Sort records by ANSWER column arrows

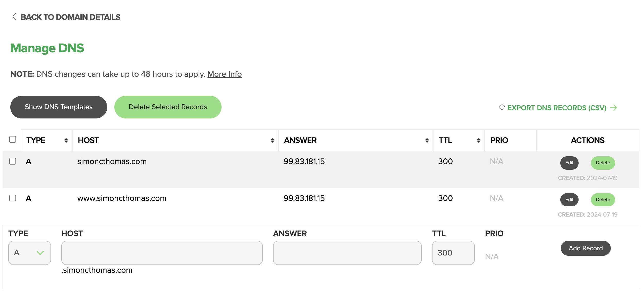[427, 140]
